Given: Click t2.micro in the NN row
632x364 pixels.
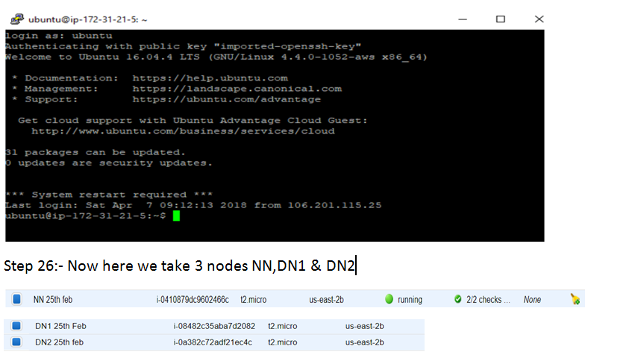Looking at the screenshot, I should 254,300.
